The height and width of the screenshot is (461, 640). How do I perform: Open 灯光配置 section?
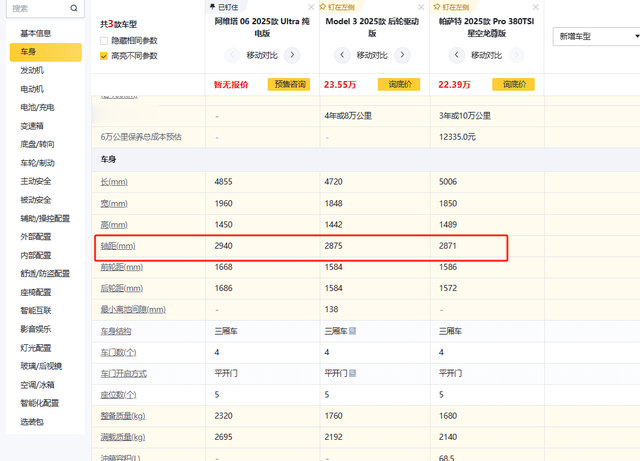tap(36, 348)
